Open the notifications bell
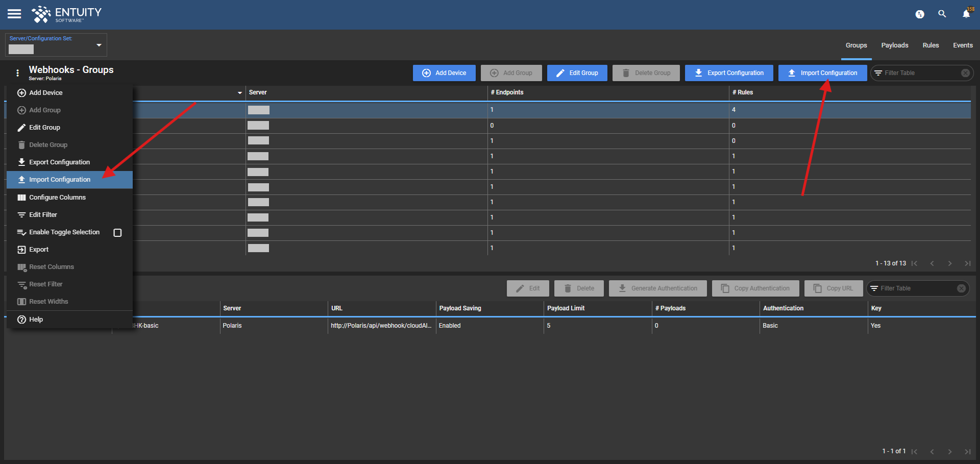This screenshot has height=464, width=980. (966, 14)
